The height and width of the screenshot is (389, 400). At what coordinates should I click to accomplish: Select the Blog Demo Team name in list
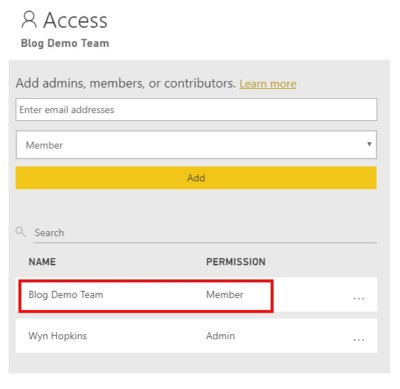click(66, 295)
